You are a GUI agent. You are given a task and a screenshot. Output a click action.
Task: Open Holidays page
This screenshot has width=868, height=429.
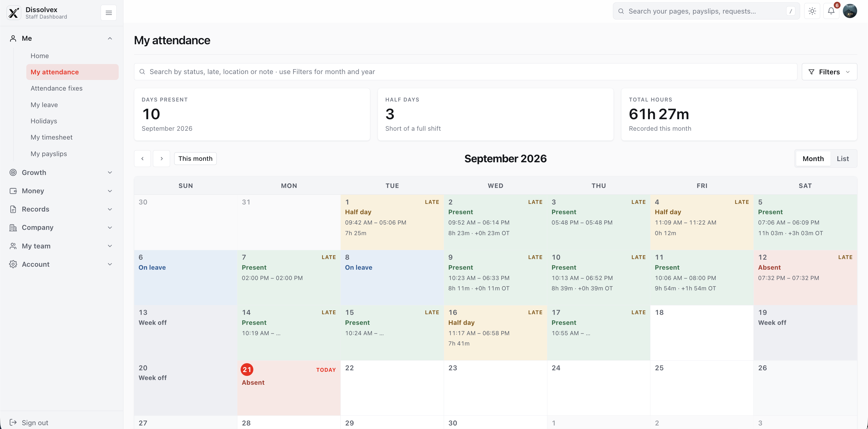point(72,121)
